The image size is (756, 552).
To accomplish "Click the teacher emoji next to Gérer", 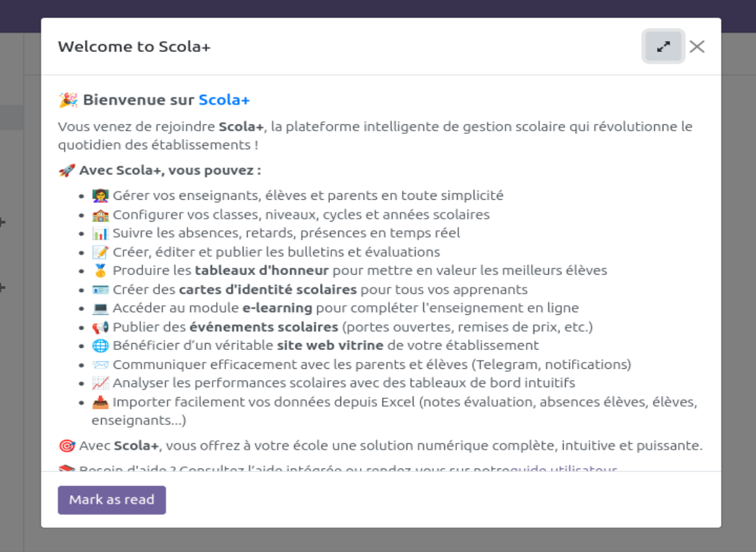I will pos(100,196).
